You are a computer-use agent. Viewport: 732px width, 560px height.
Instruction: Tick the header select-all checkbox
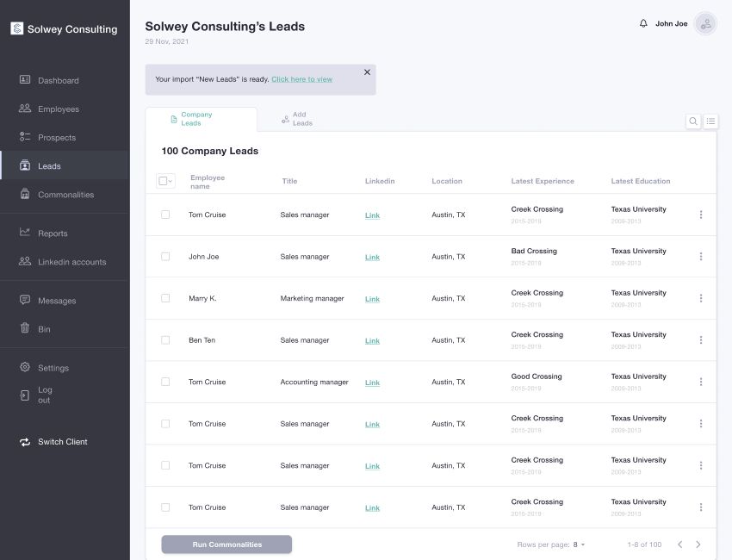click(163, 181)
